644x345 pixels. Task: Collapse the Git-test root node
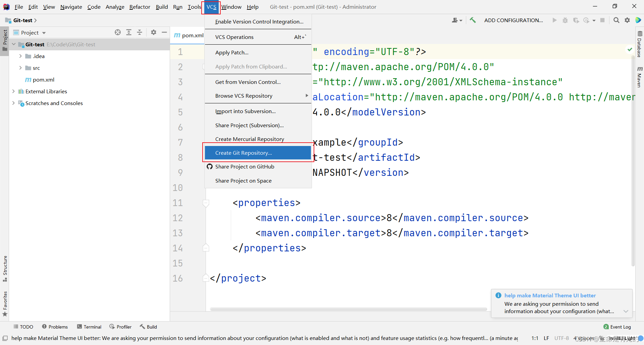(x=14, y=44)
